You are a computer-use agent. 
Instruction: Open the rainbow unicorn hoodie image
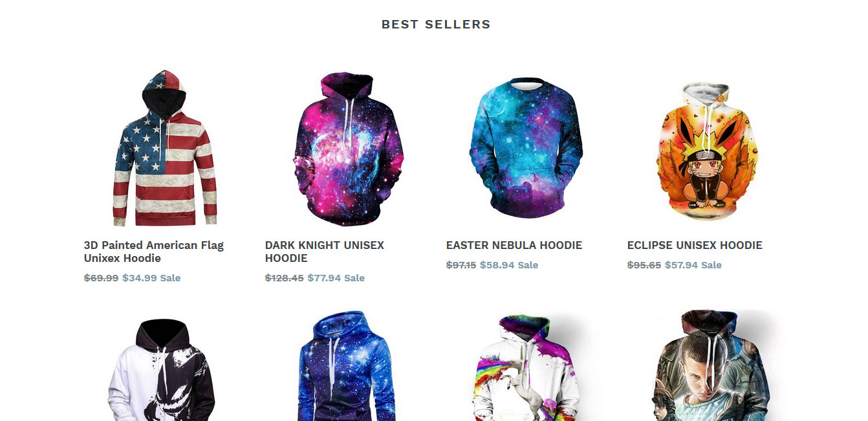pyautogui.click(x=526, y=368)
